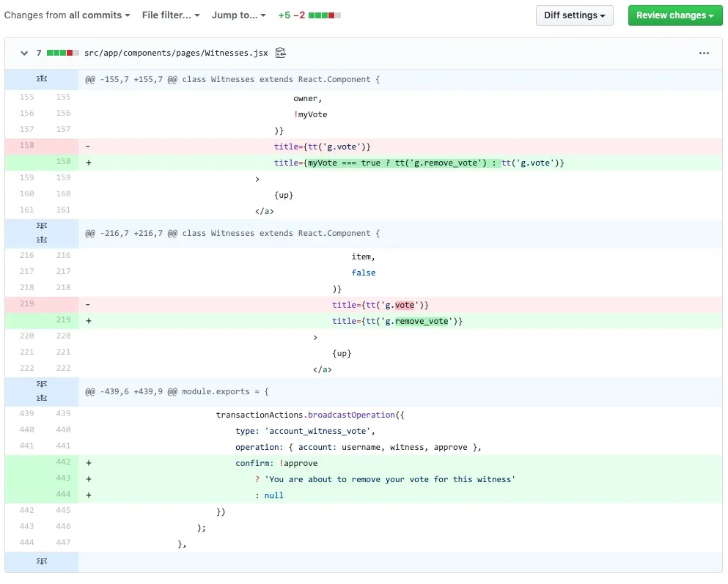Open the Jump to dropdown
Image resolution: width=728 pixels, height=584 pixels.
point(239,15)
